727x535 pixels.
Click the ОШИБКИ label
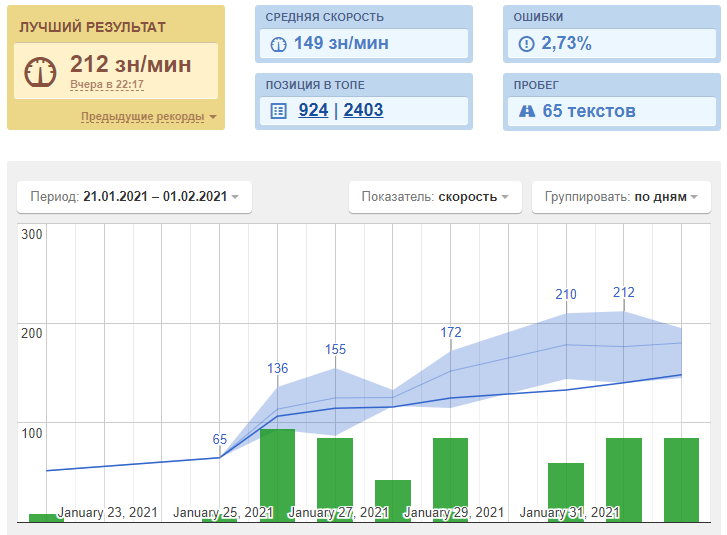[538, 17]
